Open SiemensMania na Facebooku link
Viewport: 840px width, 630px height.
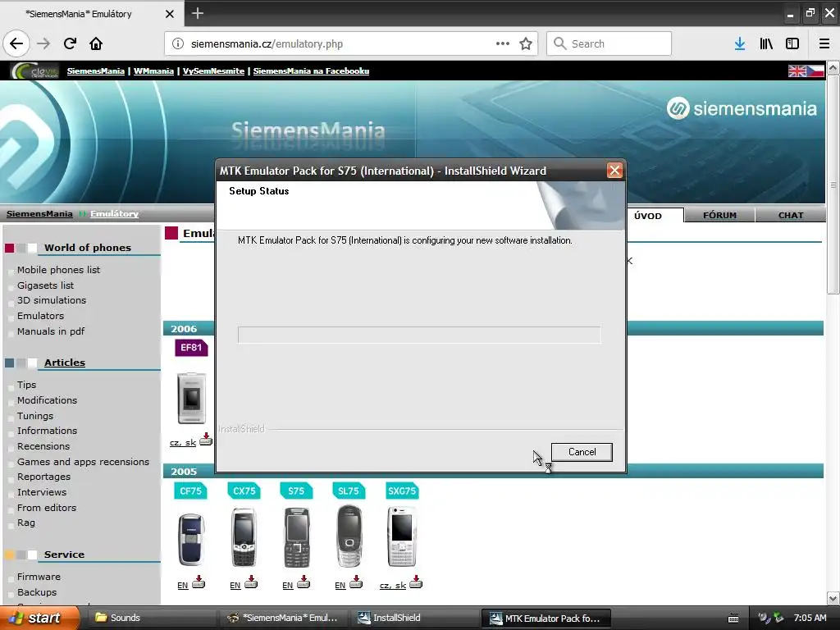point(311,71)
